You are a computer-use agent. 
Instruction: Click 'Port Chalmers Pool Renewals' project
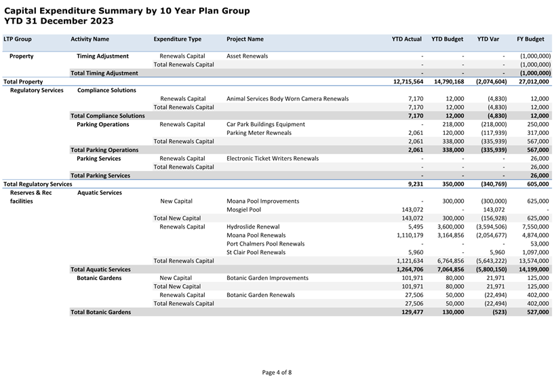pyautogui.click(x=265, y=244)
